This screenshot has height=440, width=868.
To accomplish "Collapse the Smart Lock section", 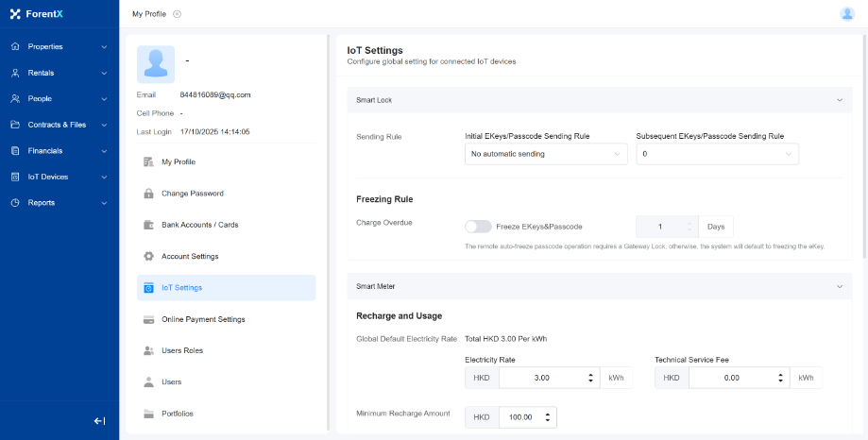I will point(839,99).
